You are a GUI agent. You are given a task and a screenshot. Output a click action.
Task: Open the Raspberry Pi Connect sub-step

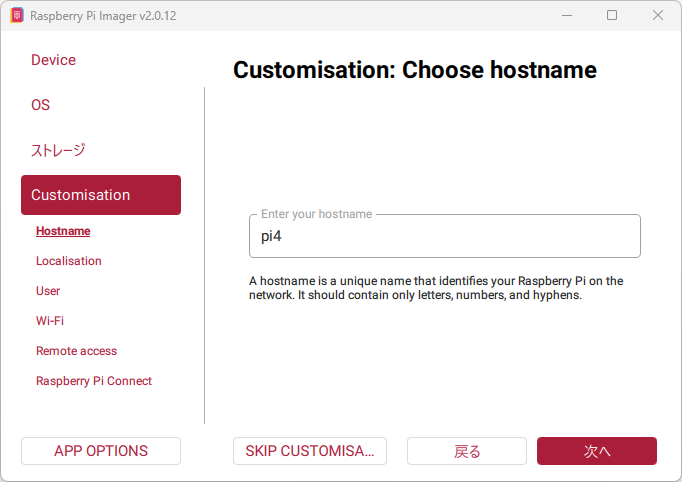tap(94, 381)
